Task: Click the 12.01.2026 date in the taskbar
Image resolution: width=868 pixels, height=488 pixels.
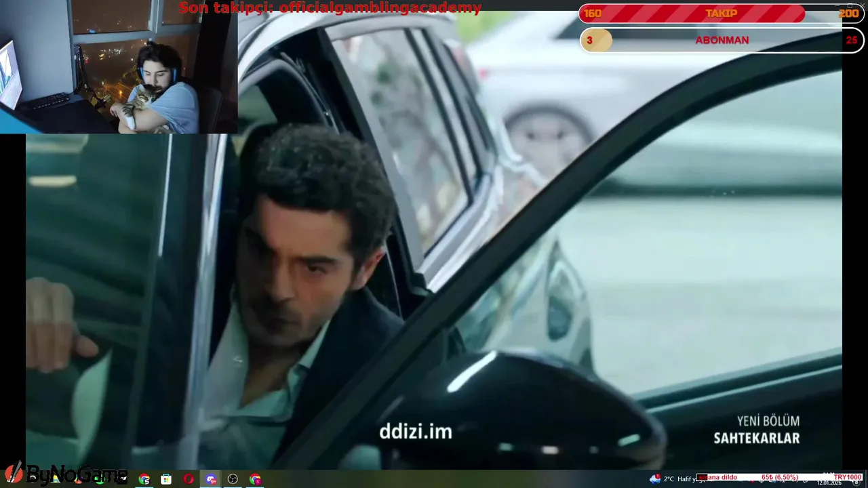Action: tap(830, 483)
